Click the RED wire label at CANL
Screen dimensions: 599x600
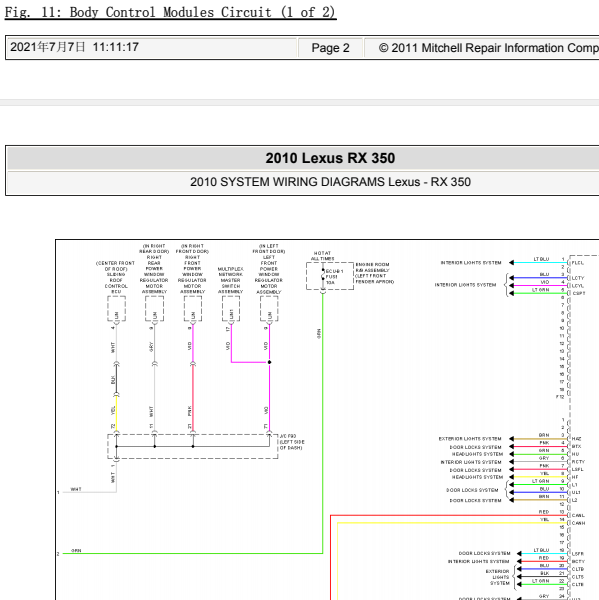(544, 512)
